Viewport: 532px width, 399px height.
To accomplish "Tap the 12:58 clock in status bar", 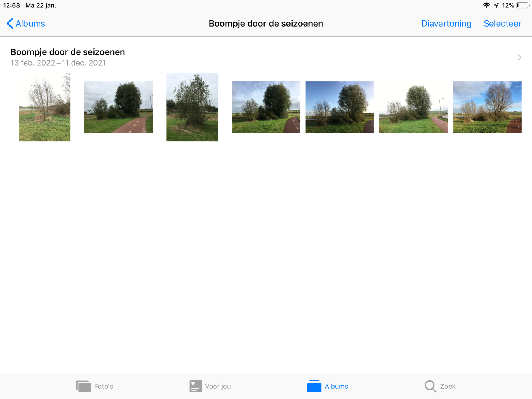I will 12,5.
